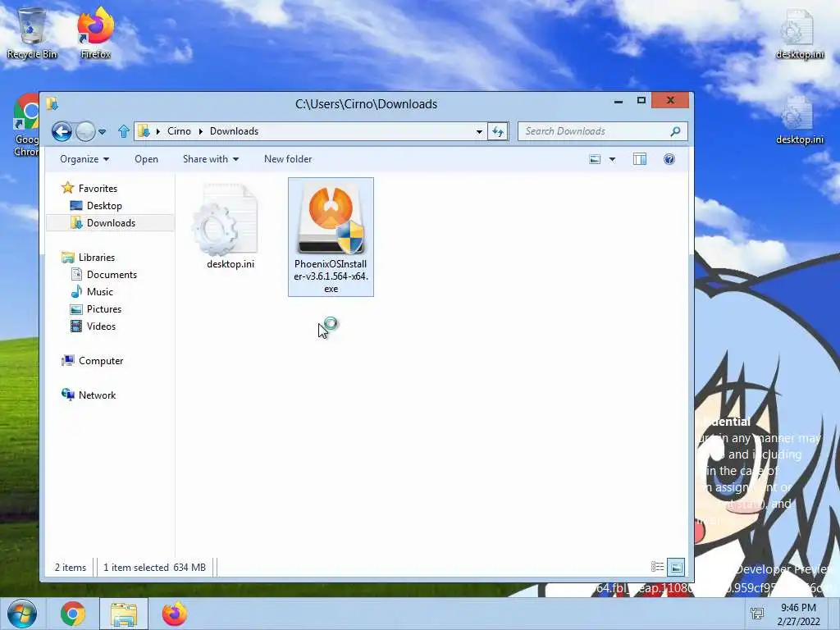Switch to details view in the status bar

(x=657, y=567)
